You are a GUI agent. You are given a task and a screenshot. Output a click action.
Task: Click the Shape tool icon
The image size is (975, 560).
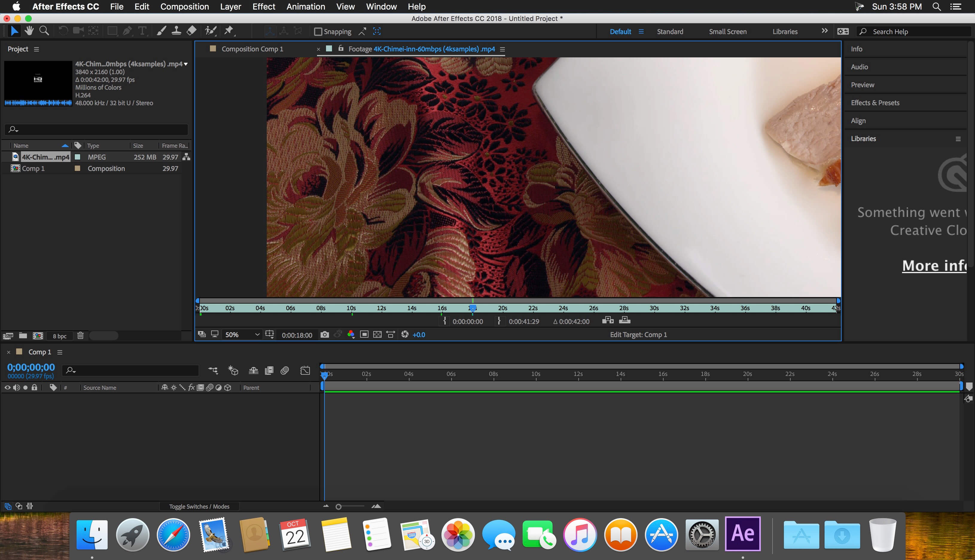pyautogui.click(x=110, y=31)
